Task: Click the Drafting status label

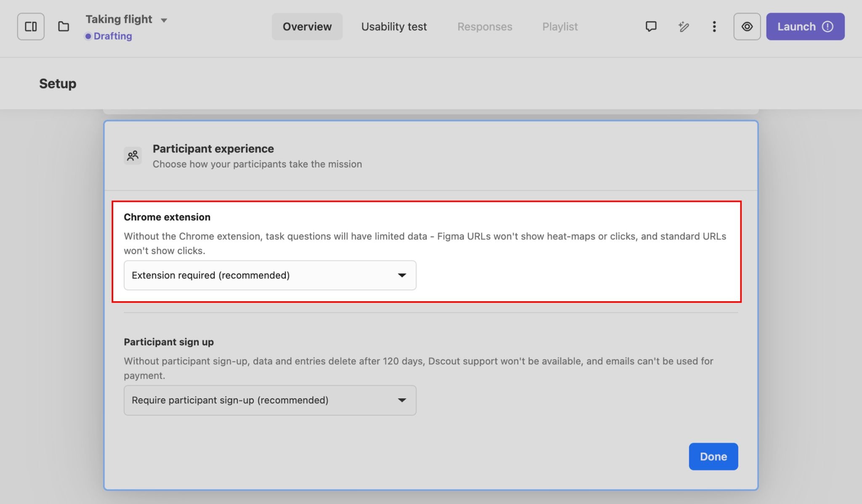Action: [x=112, y=36]
